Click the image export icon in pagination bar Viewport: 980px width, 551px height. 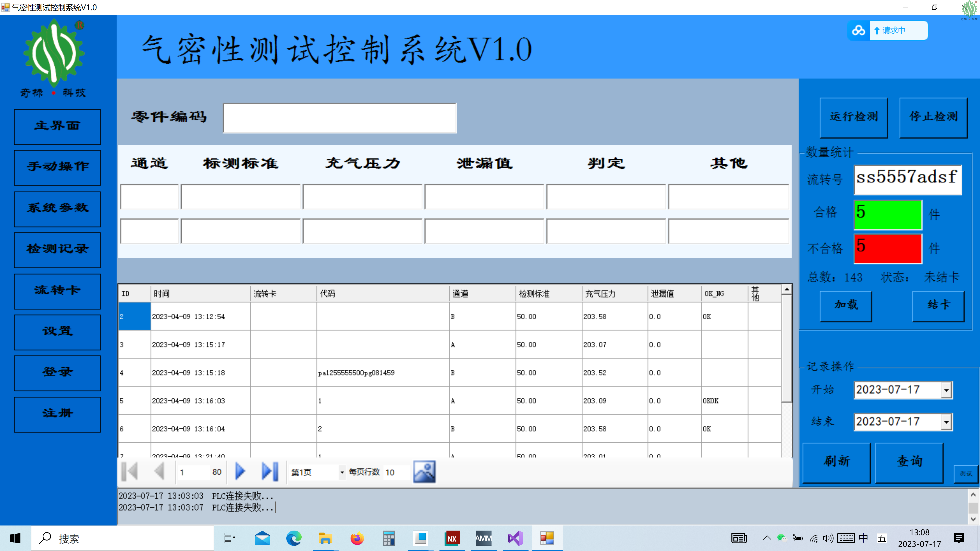coord(425,471)
